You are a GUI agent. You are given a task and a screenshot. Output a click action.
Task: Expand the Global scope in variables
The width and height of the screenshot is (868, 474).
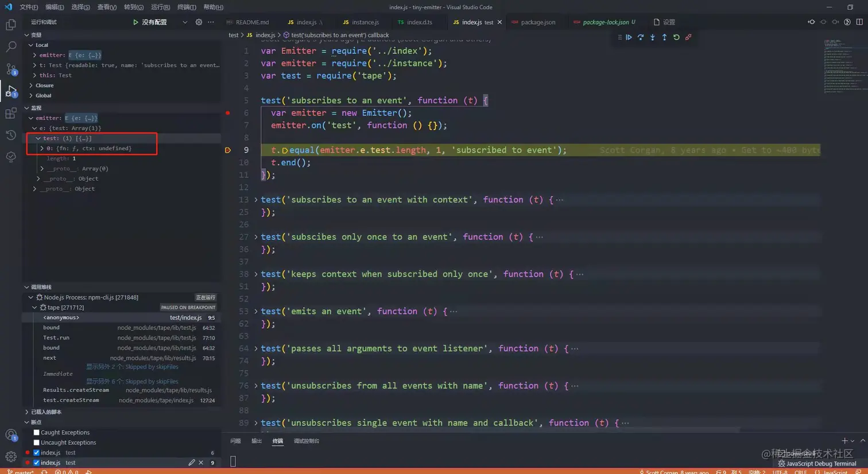[43, 96]
